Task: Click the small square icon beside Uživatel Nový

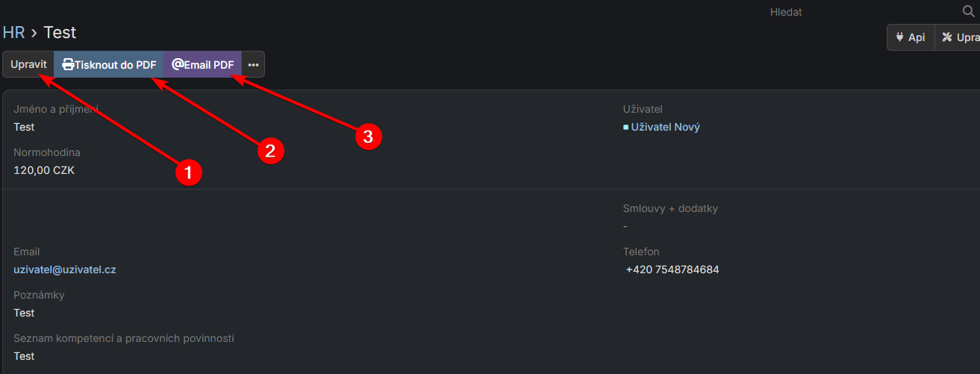Action: [625, 128]
